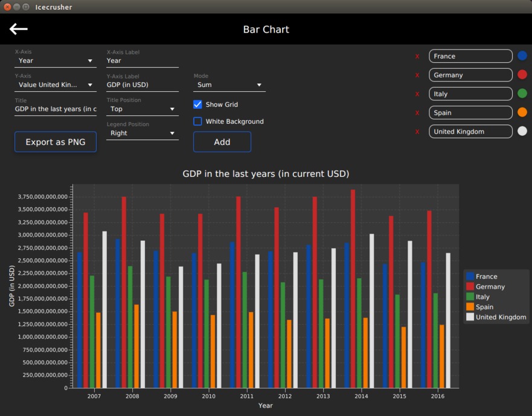
Task: Click the France entry in chart legend
Action: (482, 276)
